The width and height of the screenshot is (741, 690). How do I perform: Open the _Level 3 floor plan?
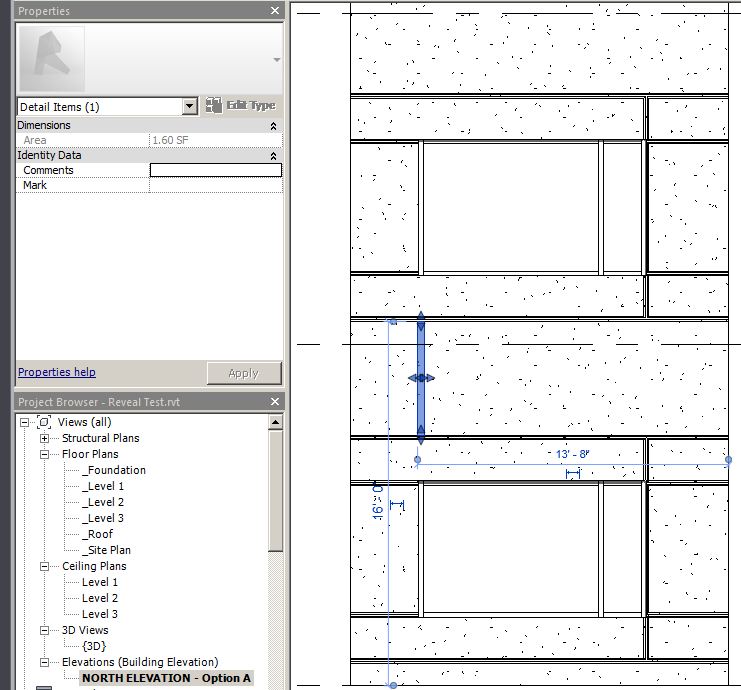click(x=103, y=518)
